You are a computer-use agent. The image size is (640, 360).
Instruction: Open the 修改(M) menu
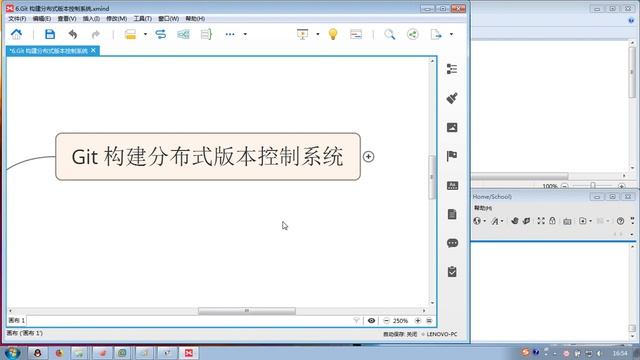[x=116, y=19]
